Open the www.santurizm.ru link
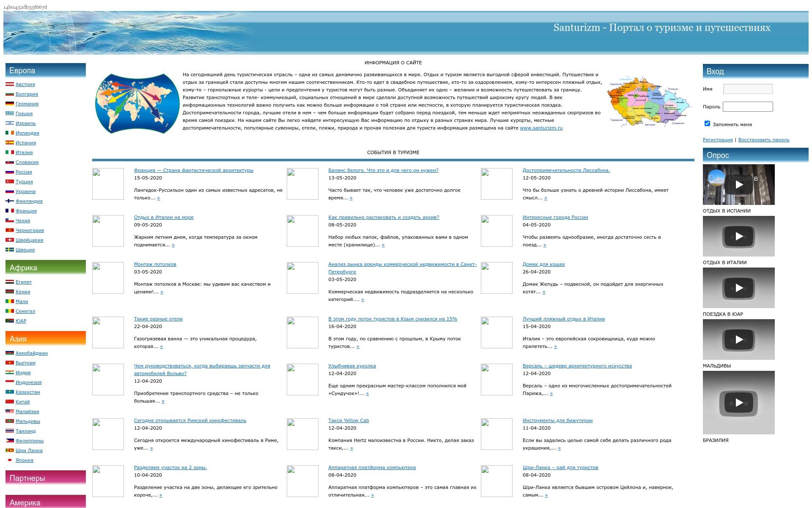The height and width of the screenshot is (508, 812). [x=541, y=128]
